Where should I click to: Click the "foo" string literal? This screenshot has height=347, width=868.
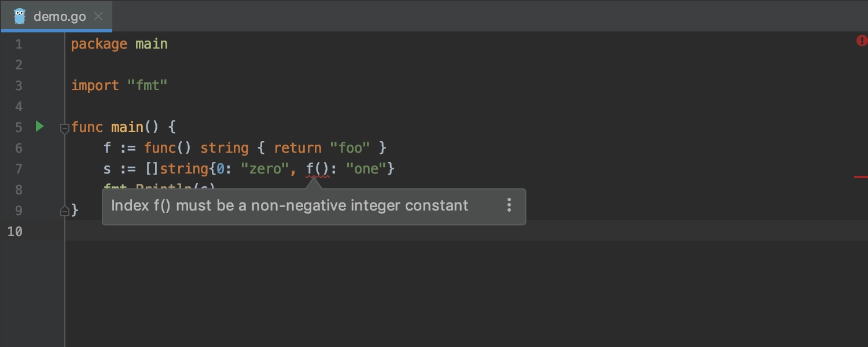(x=350, y=148)
